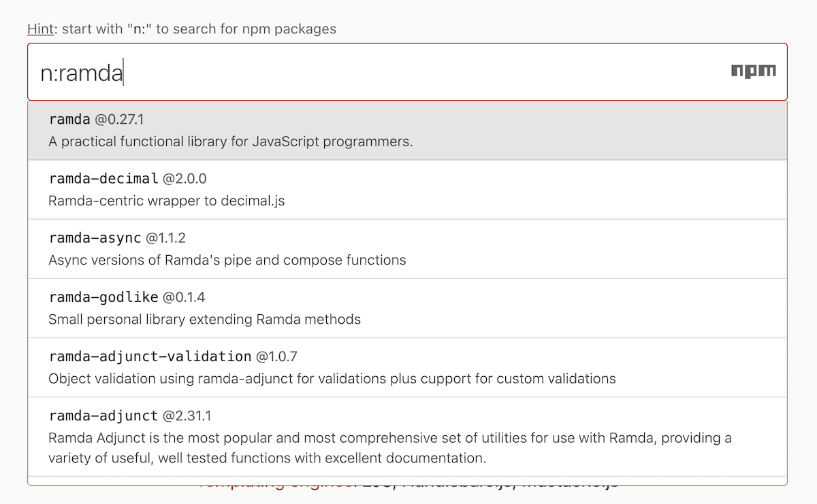817x504 pixels.
Task: Select ramda-godlike in the dropdown list
Action: coord(103,297)
